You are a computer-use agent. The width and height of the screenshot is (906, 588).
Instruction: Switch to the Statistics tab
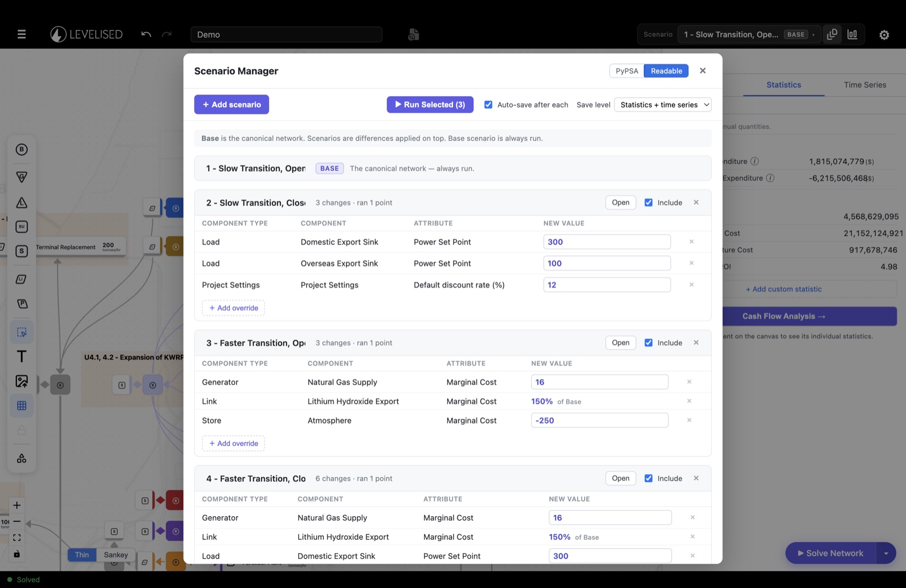coord(784,85)
